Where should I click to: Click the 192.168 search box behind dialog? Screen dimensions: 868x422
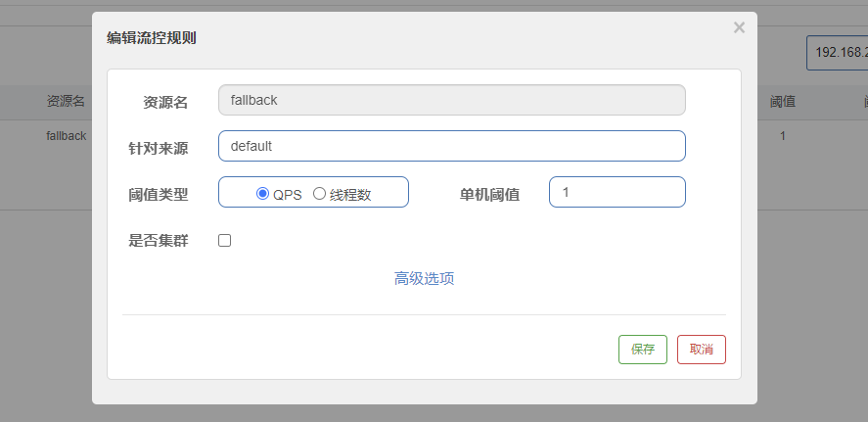(x=837, y=53)
